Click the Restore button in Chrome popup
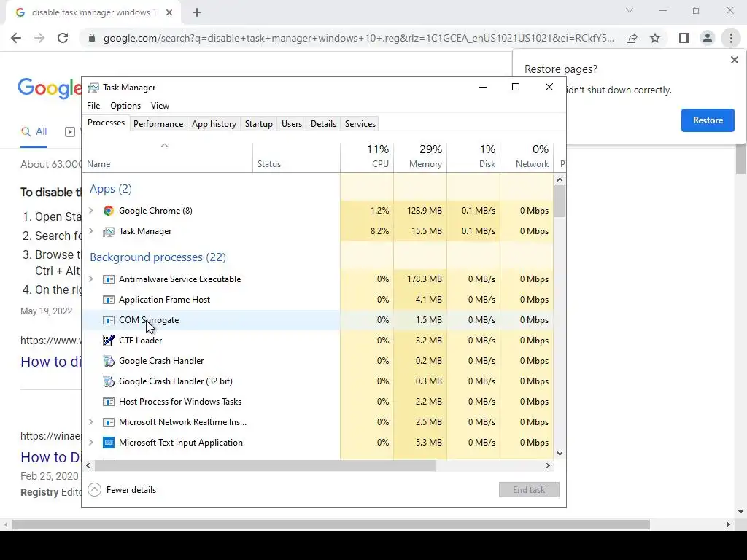The image size is (747, 560). (708, 120)
